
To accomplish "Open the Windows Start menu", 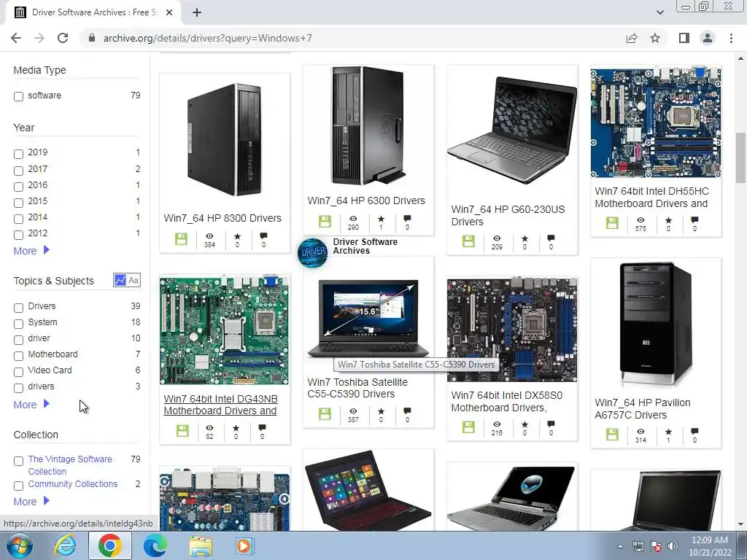I will pyautogui.click(x=19, y=545).
